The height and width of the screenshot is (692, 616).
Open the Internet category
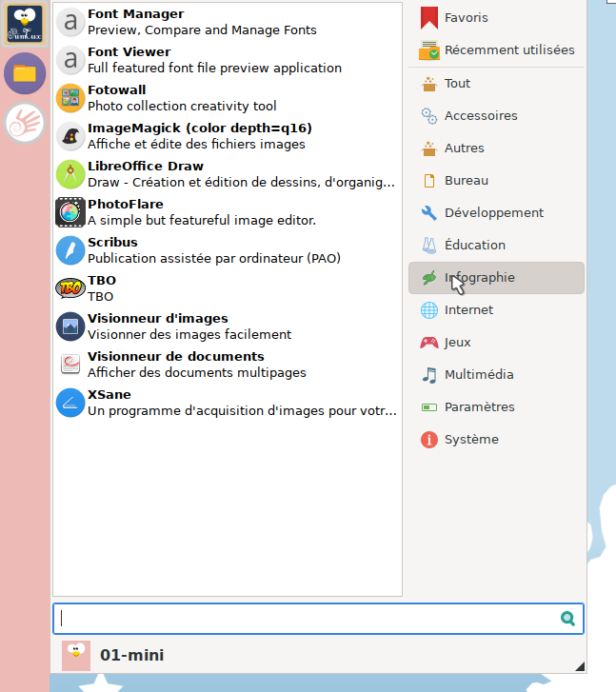pos(496,309)
